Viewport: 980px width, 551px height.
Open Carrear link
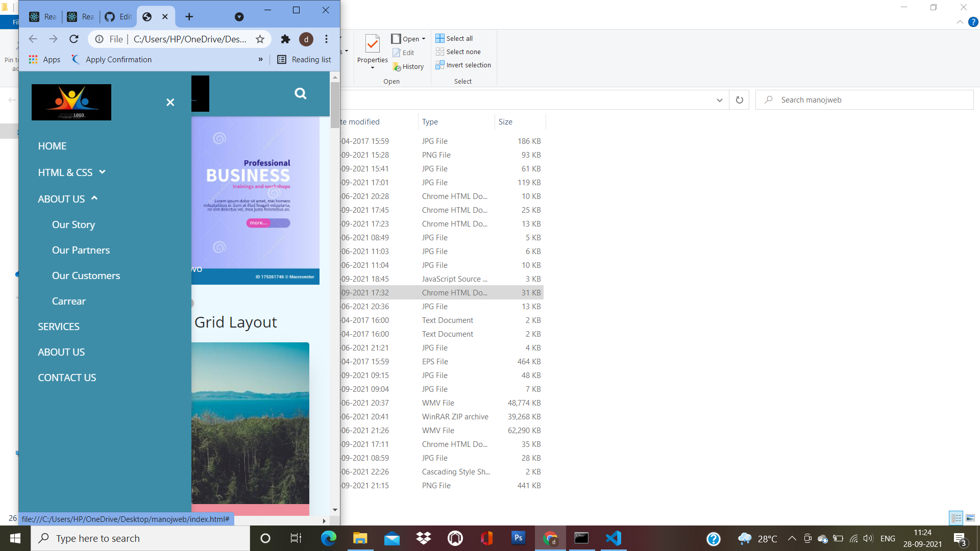69,301
